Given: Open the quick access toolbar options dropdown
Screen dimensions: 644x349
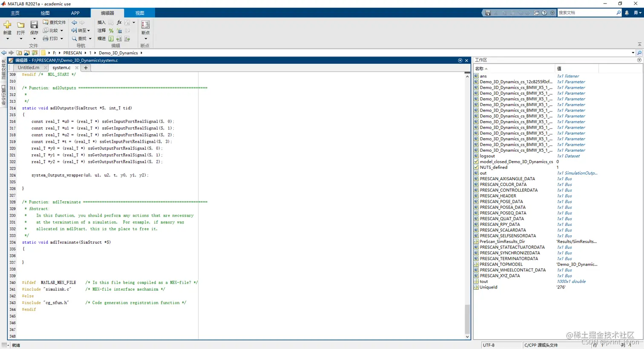Looking at the screenshot, I should tap(552, 13).
